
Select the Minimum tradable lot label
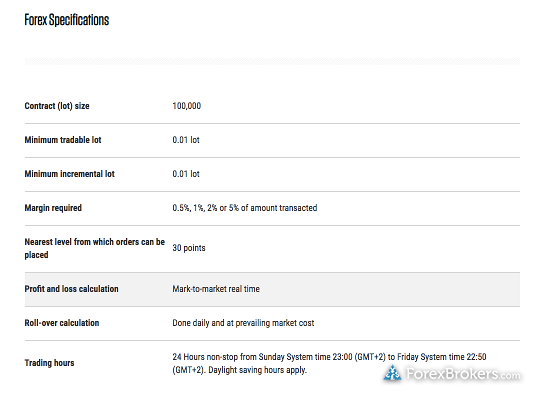[x=63, y=140]
